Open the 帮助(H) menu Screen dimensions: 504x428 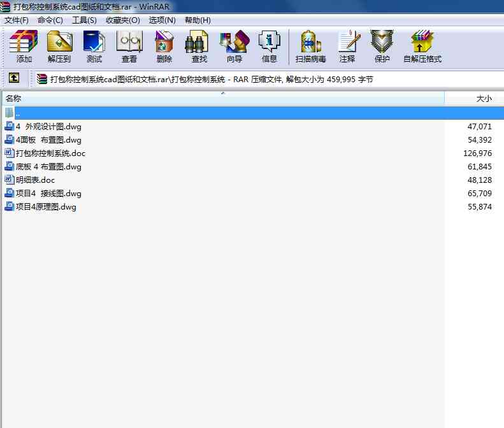pos(198,20)
